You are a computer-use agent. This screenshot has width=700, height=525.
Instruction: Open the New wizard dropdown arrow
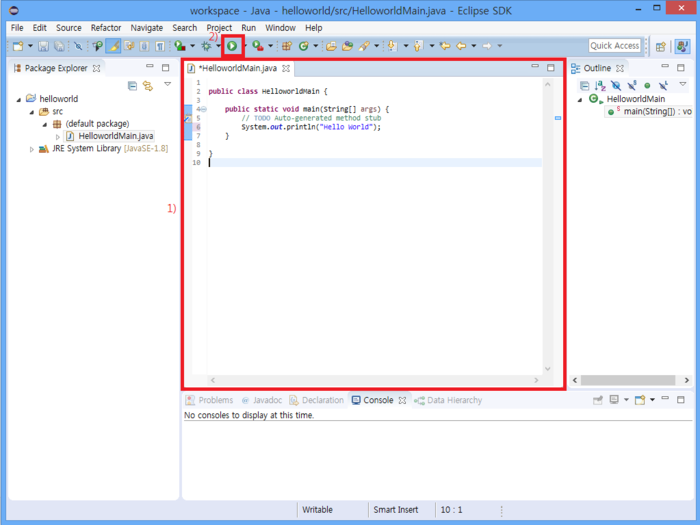point(30,46)
